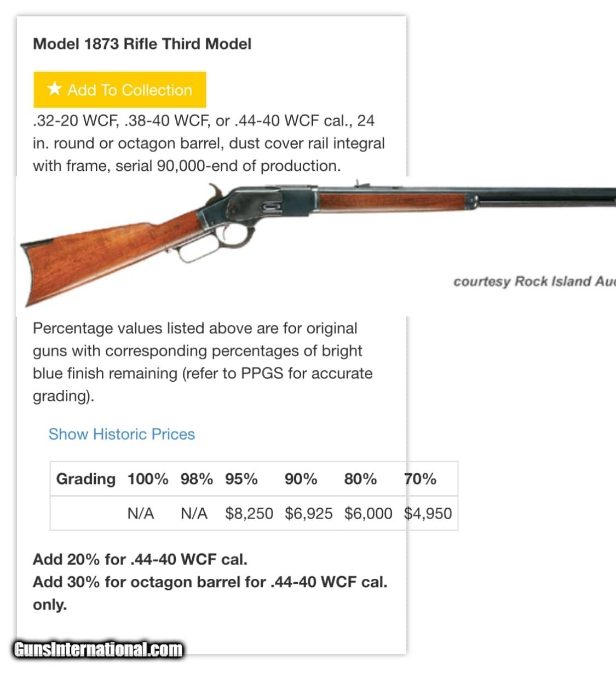Click the star icon on the yellow button
This screenshot has height=678, width=616.
(54, 89)
